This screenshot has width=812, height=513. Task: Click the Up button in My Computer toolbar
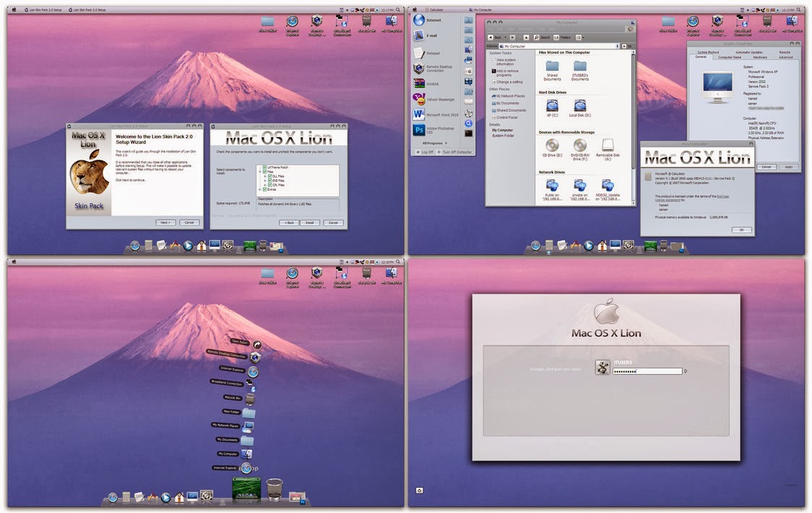point(526,38)
